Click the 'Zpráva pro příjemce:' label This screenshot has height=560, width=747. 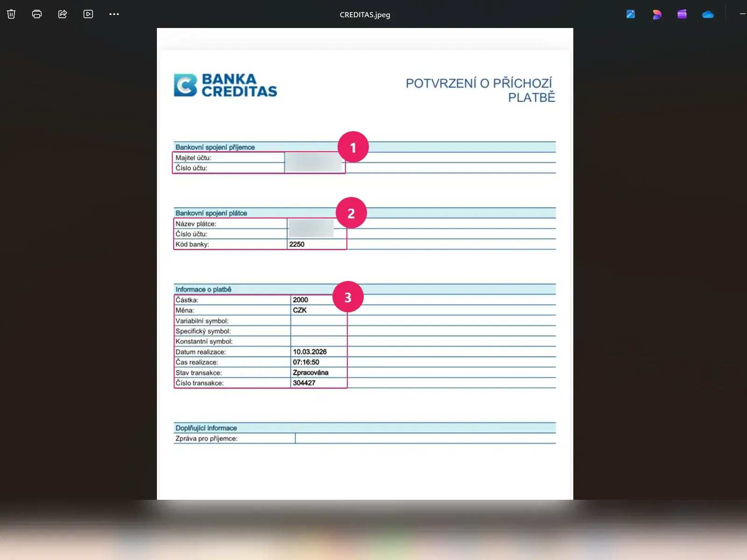click(x=206, y=438)
